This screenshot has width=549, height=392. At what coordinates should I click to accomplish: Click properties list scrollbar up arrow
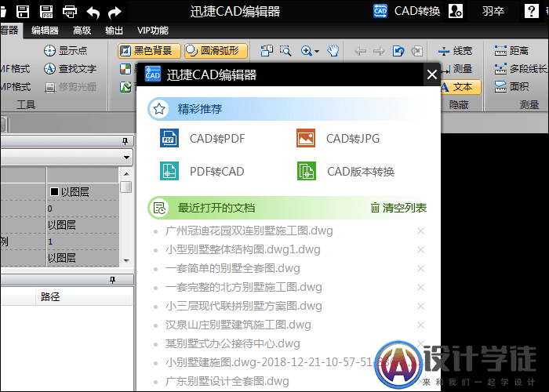[126, 174]
